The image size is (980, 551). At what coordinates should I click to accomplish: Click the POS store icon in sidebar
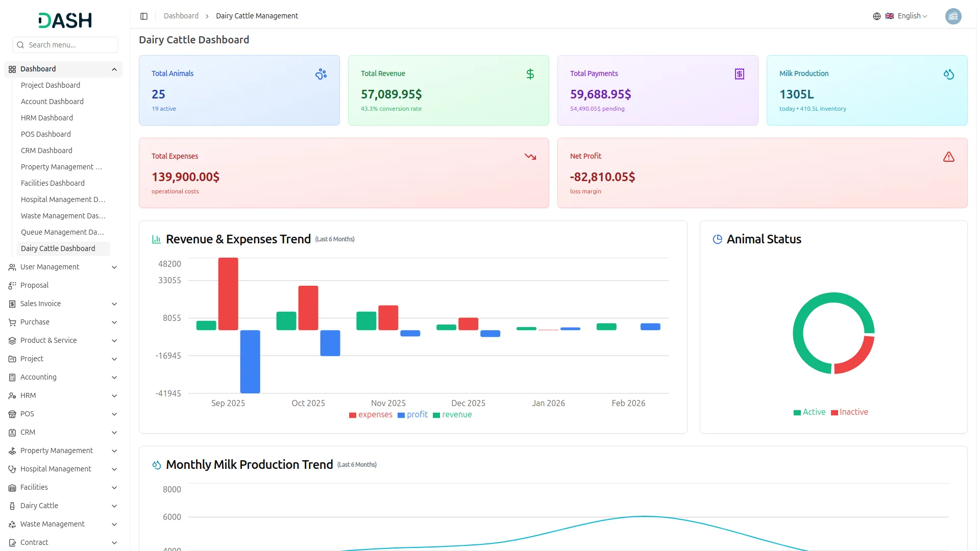[x=12, y=414]
